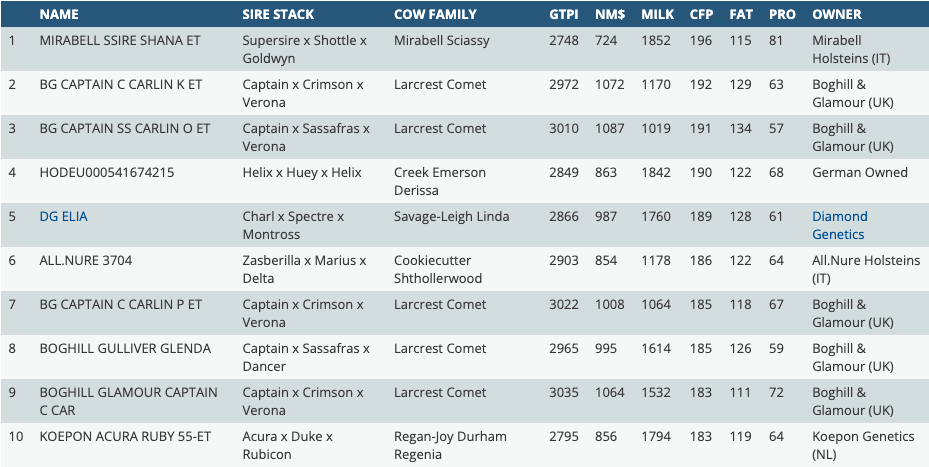Click the PRO column header
929x467 pixels.
[782, 15]
